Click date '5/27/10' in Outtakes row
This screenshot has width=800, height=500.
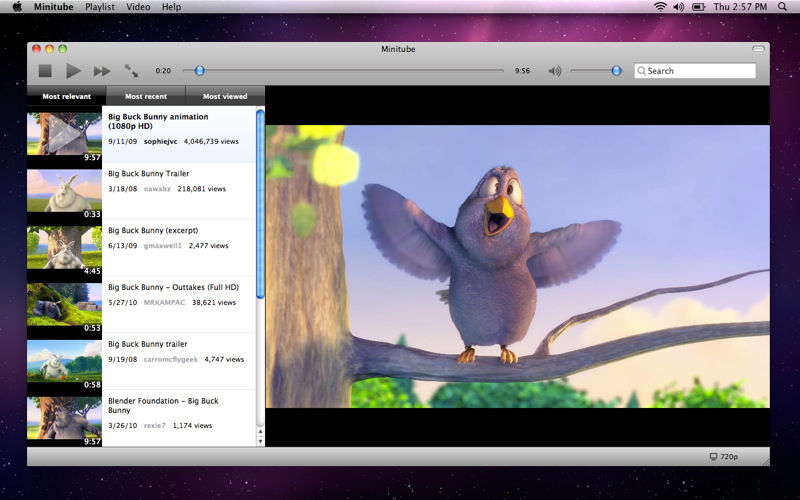click(x=122, y=303)
